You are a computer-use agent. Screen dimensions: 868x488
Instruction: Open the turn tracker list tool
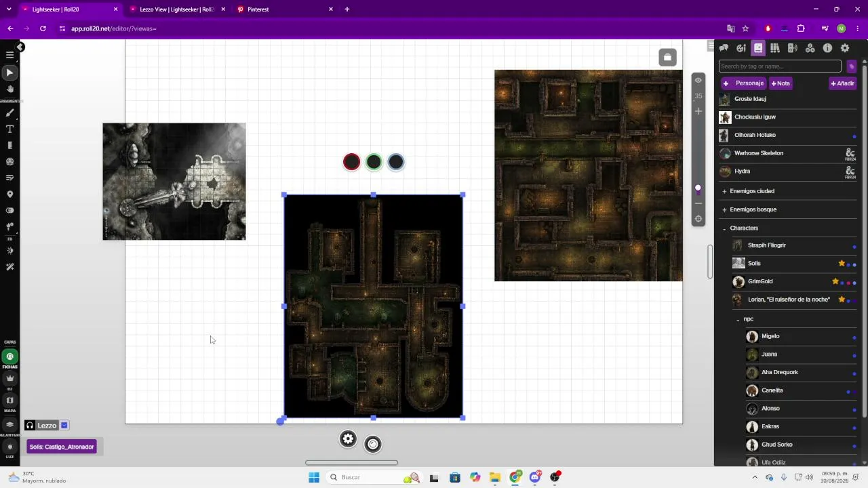tap(9, 178)
